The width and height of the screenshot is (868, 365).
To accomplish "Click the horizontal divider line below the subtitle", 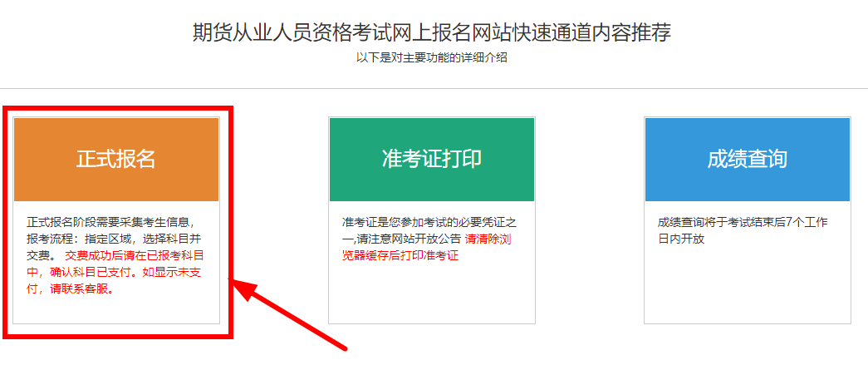I will click(x=434, y=88).
